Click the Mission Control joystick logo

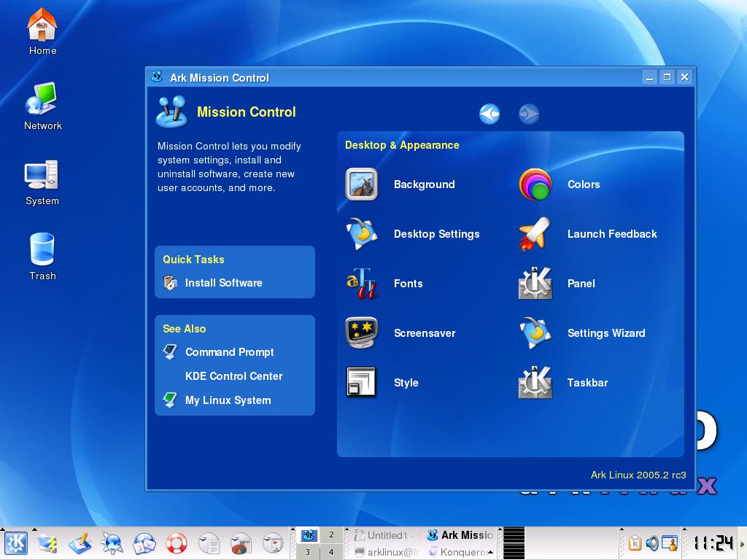(x=171, y=112)
